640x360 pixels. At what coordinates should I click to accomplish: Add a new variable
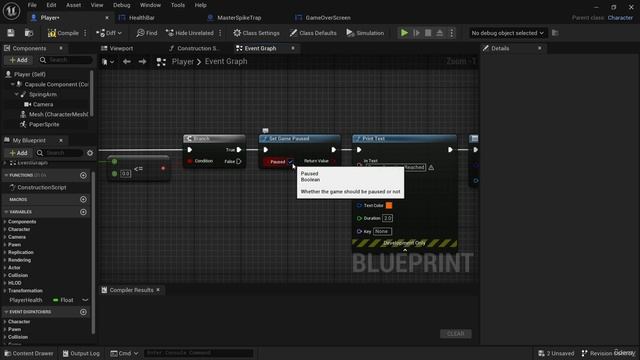tap(83, 212)
